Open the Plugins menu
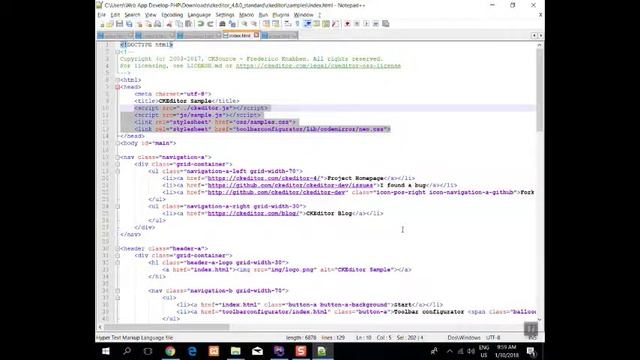640x360 pixels. coord(281,15)
